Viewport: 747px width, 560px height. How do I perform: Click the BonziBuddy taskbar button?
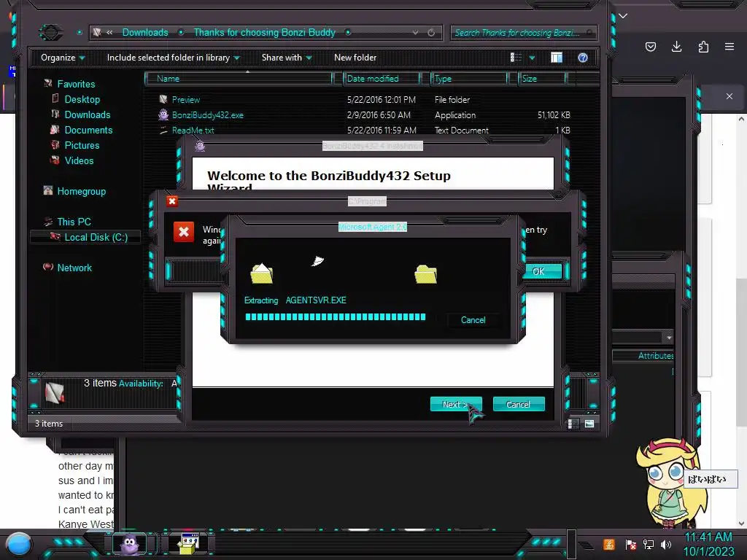pos(129,544)
